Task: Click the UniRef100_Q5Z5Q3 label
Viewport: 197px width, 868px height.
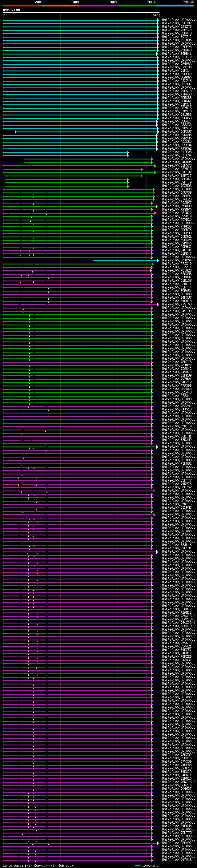Action: point(177,186)
